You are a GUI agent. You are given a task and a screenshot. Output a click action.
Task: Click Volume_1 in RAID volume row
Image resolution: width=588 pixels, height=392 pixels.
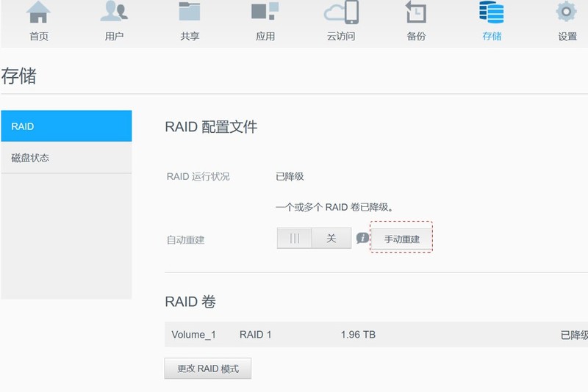coord(193,335)
